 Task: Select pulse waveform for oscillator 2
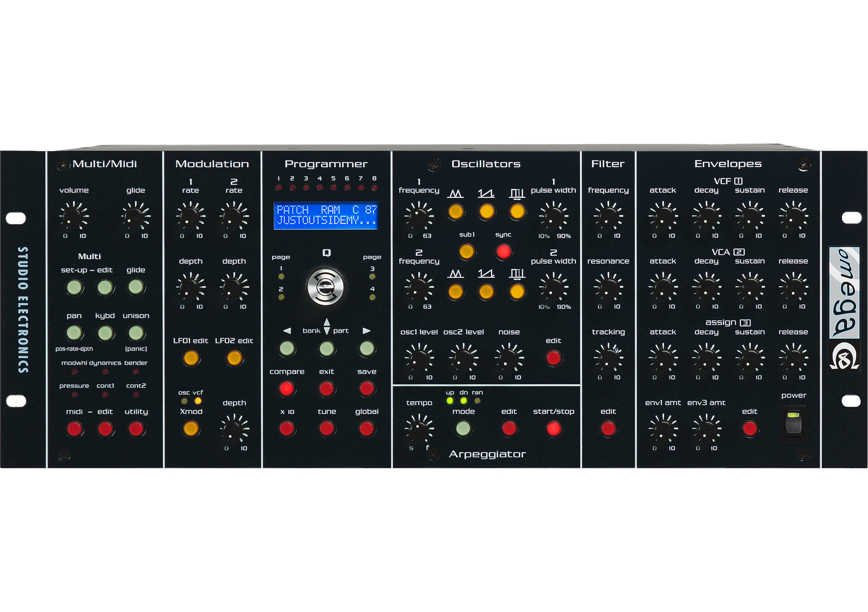517,292
